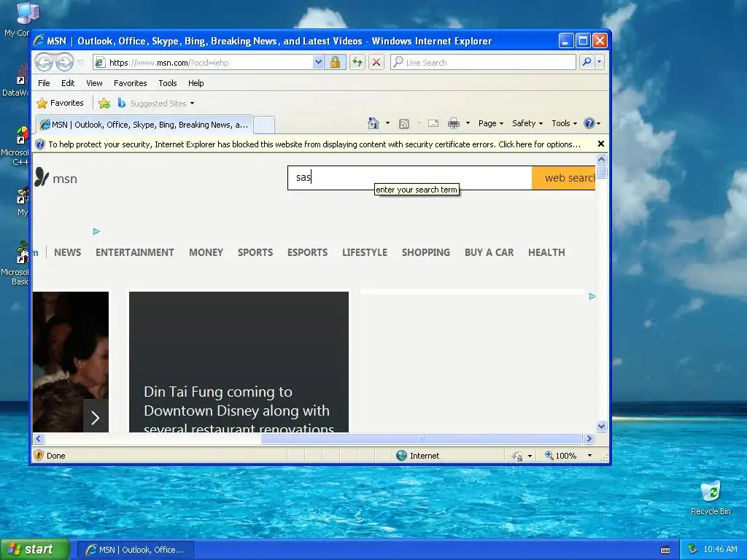Go forward with the Forward arrow button

pyautogui.click(x=64, y=62)
